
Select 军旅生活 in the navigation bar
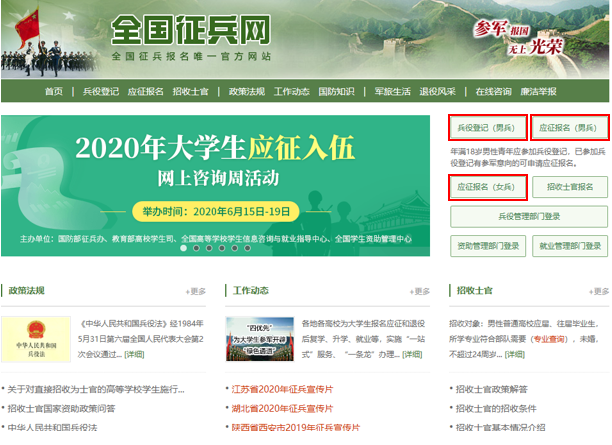[x=392, y=91]
